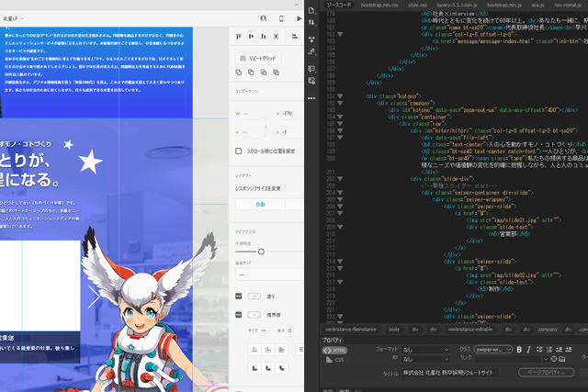Select bevel join stroke icon

point(282,368)
